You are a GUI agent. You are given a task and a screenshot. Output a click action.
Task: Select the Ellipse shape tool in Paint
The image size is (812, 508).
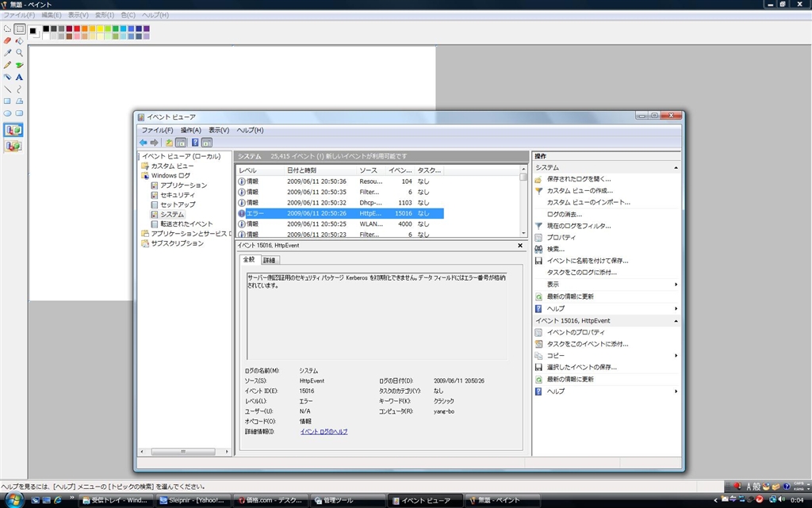tap(7, 113)
